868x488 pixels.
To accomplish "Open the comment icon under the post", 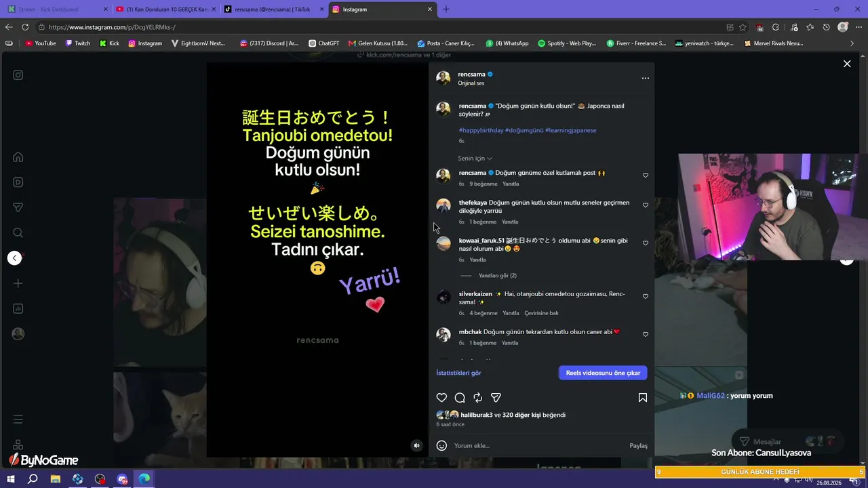I will [x=460, y=398].
